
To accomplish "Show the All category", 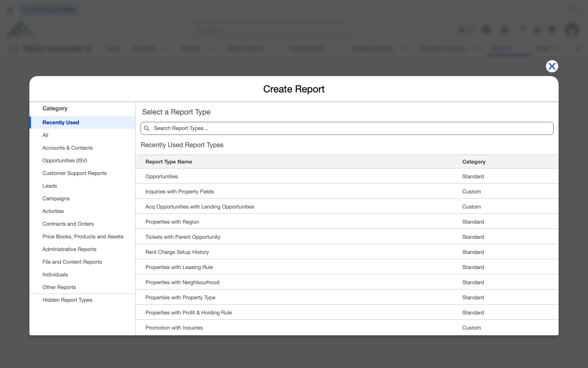I will click(82, 135).
